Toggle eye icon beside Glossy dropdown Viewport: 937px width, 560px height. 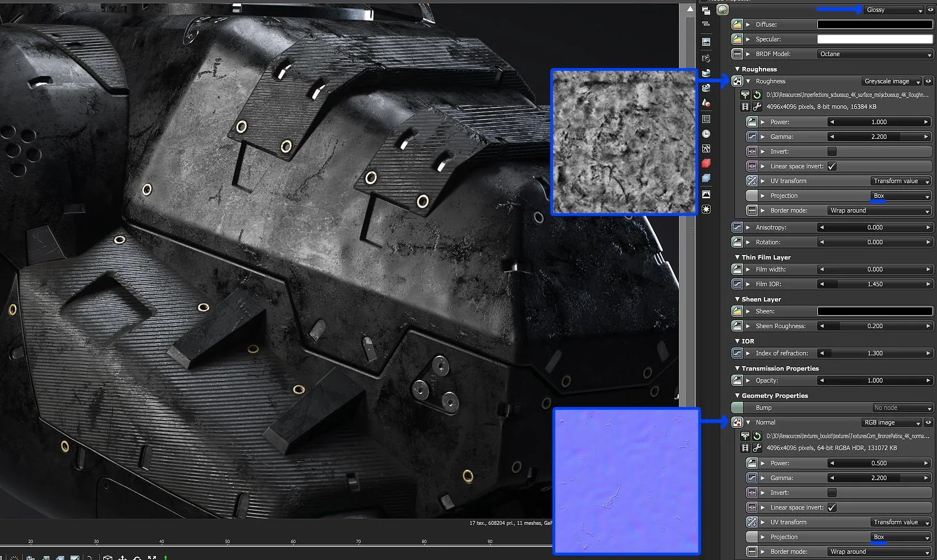(930, 10)
